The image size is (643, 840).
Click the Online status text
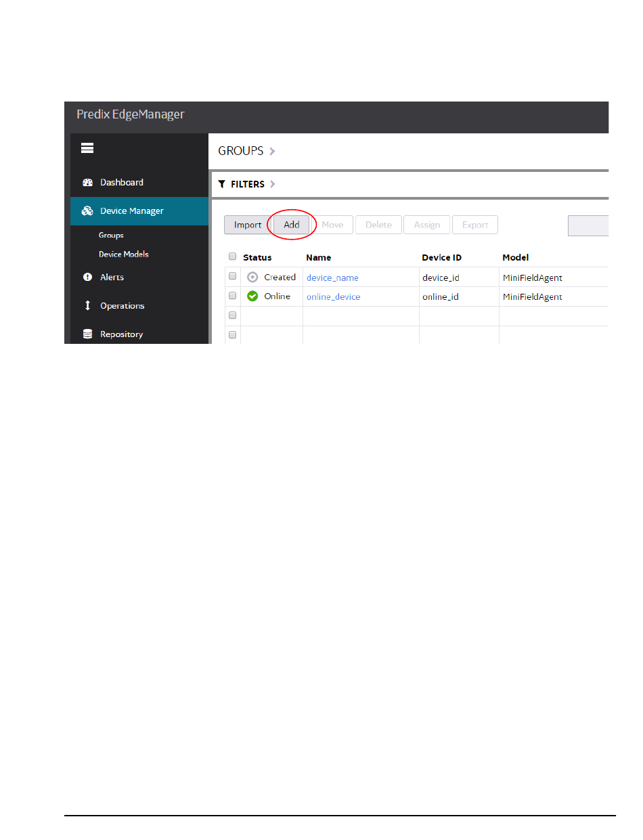pos(278,296)
